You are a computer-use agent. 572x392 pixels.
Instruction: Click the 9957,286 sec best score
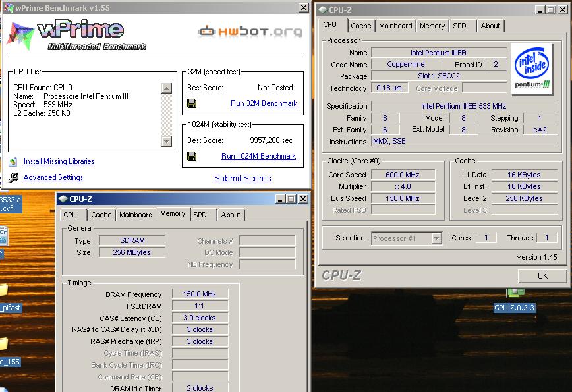[x=271, y=140]
